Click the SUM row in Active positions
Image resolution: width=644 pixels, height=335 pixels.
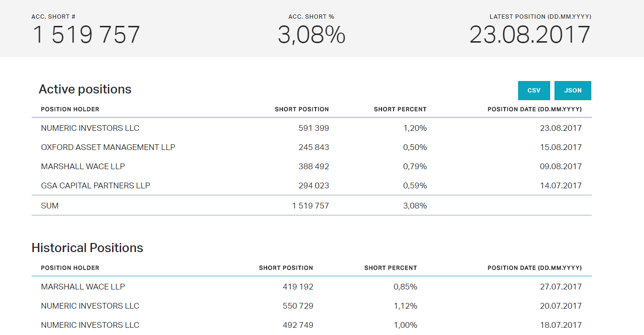coord(50,206)
